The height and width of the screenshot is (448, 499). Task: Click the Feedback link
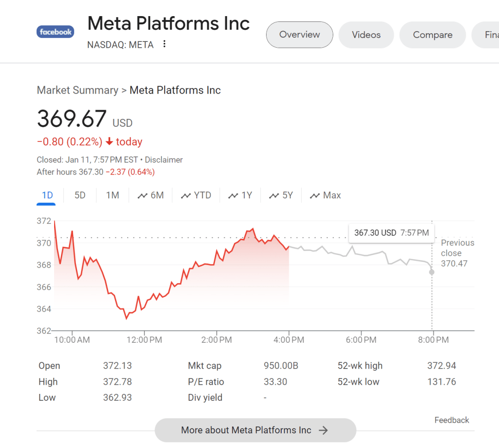451,420
